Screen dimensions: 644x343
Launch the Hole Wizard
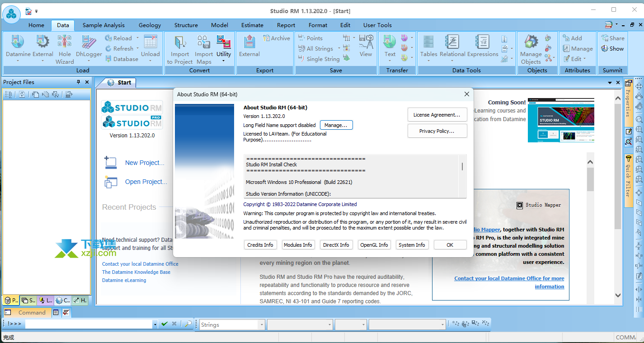click(x=65, y=49)
